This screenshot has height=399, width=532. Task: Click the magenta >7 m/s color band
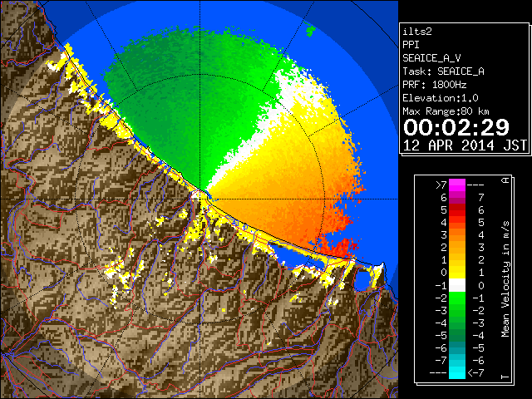pos(457,185)
